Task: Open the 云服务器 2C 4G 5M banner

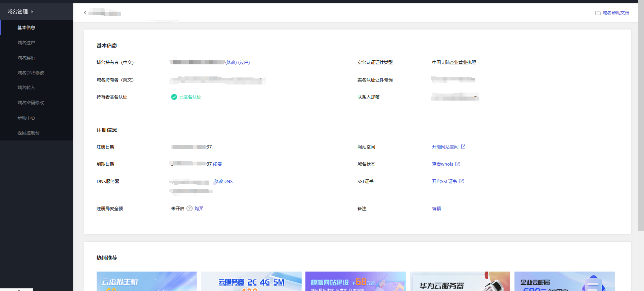Action: pos(251,281)
